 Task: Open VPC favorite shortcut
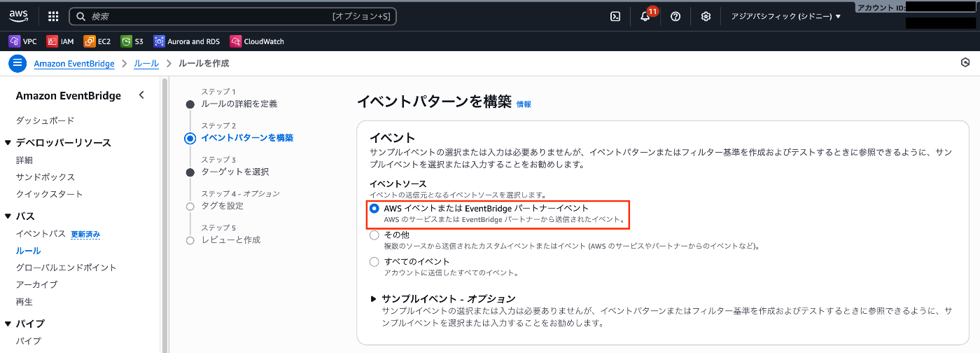coord(22,41)
